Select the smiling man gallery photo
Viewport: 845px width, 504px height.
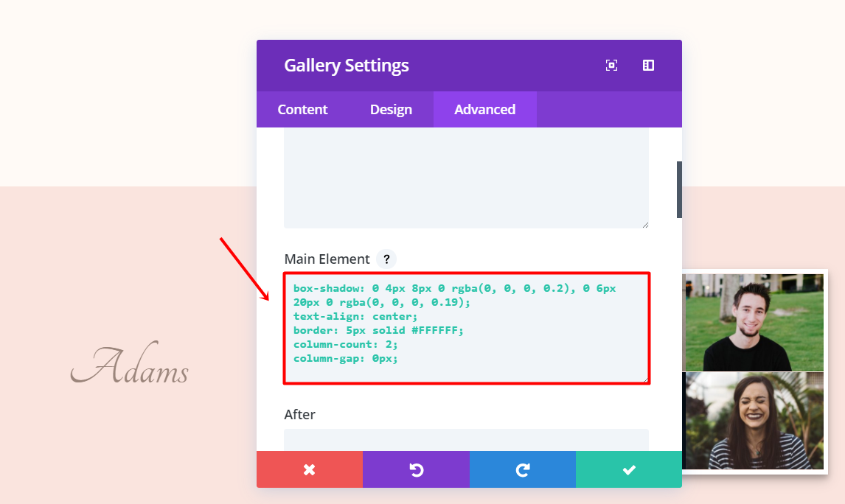point(752,323)
